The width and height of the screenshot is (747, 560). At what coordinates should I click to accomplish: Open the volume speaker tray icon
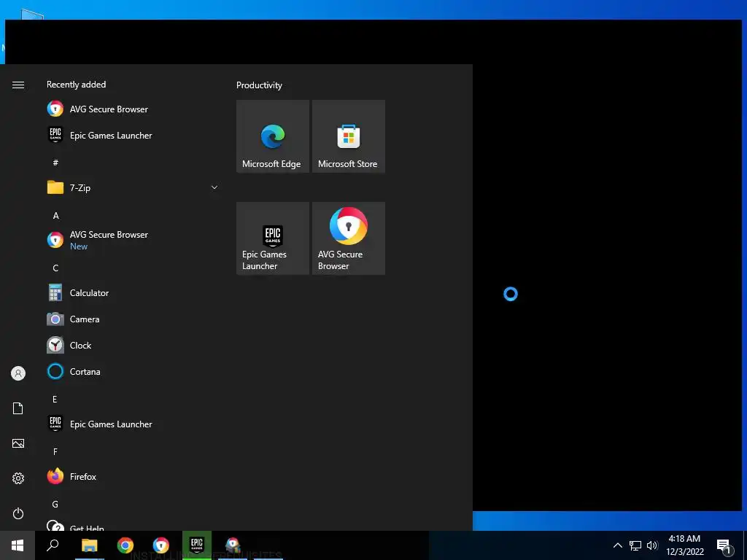click(x=652, y=545)
